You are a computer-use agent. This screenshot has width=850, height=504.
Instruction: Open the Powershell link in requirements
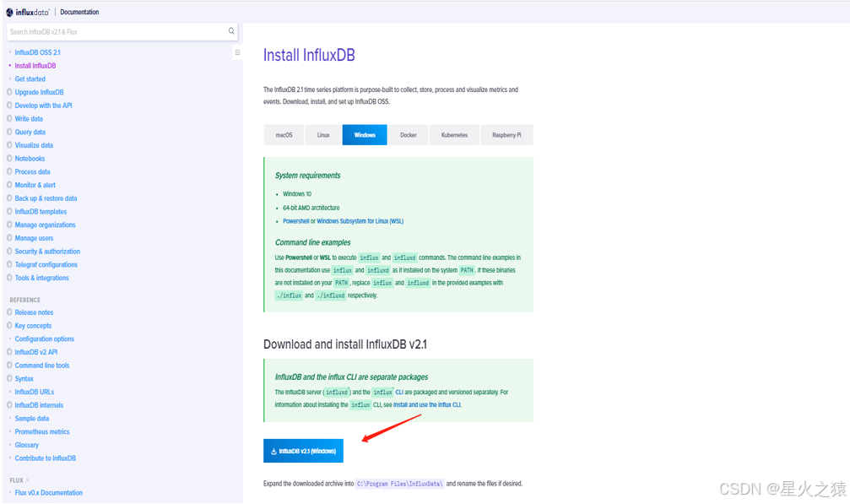pyautogui.click(x=296, y=221)
